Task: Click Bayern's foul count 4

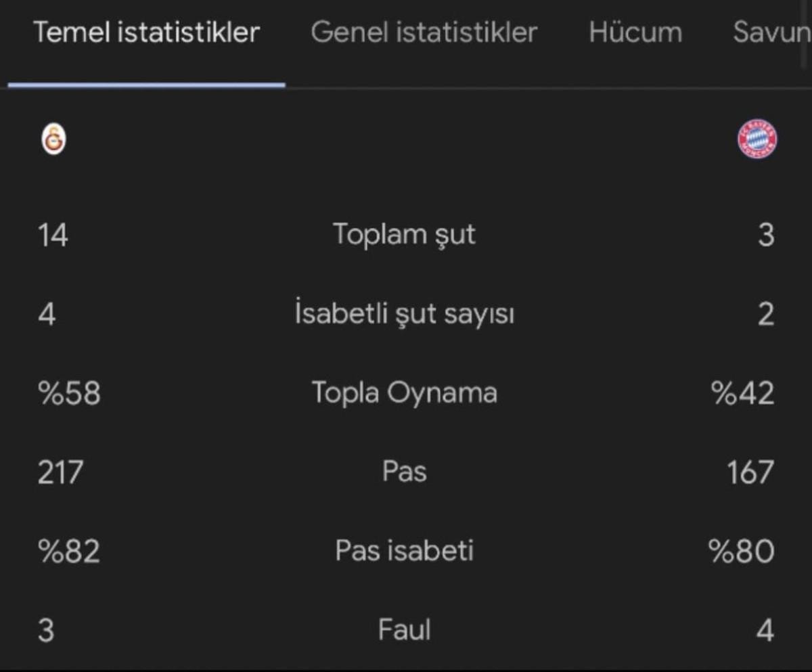Action: (x=765, y=631)
